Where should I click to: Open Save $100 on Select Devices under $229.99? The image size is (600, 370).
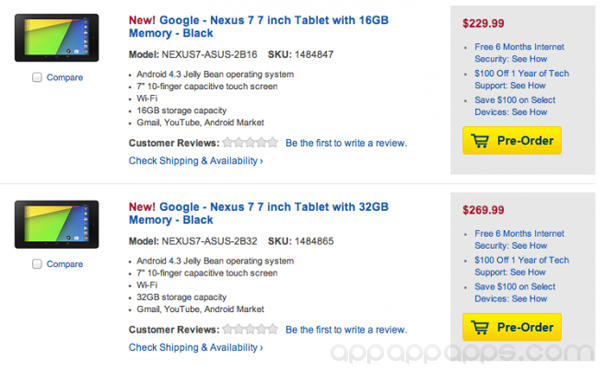tap(515, 106)
